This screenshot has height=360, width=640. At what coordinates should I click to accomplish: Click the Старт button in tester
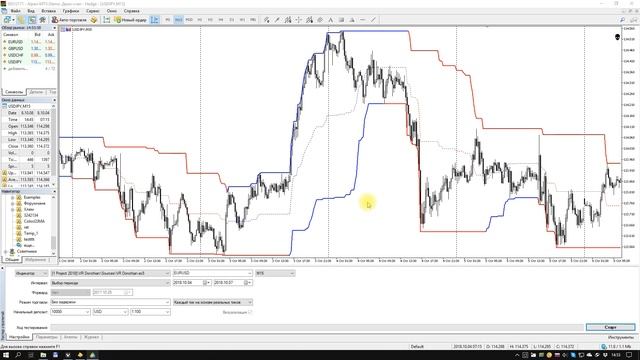click(610, 327)
